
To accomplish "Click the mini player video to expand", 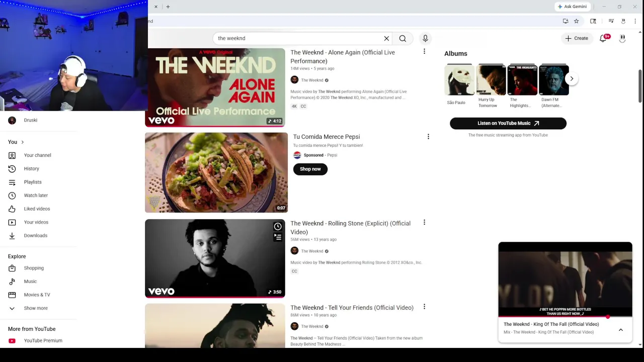I will pos(565,279).
